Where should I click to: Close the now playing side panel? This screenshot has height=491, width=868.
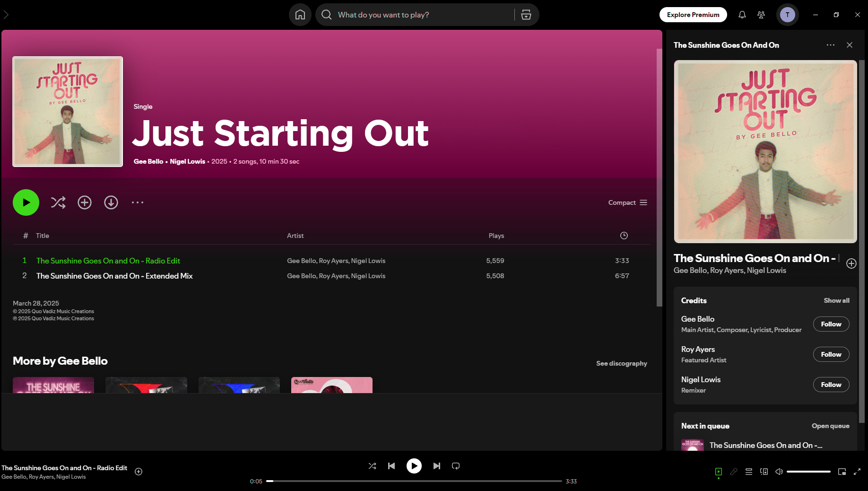(x=850, y=45)
